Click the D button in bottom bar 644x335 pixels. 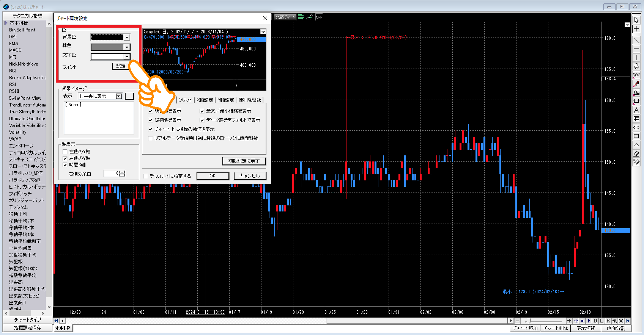pyautogui.click(x=595, y=321)
